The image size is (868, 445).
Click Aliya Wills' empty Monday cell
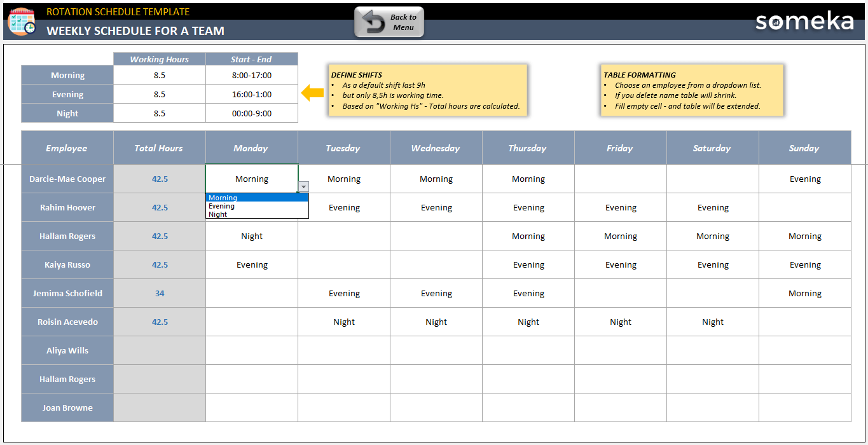click(x=252, y=350)
